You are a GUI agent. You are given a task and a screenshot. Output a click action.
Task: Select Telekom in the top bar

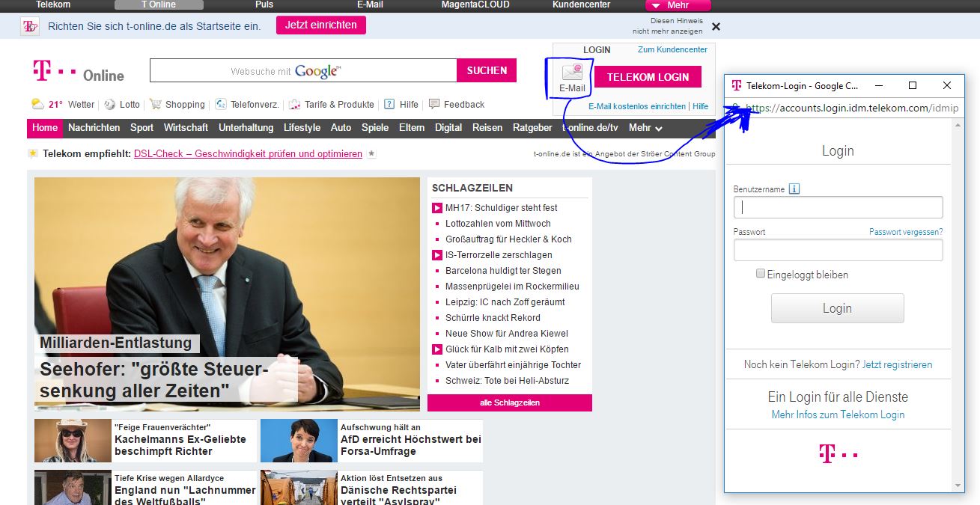pyautogui.click(x=53, y=4)
